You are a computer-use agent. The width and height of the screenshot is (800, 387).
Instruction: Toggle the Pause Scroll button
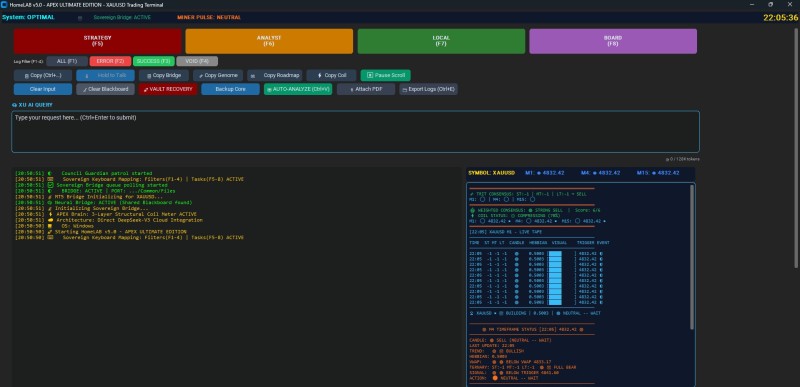coord(385,75)
